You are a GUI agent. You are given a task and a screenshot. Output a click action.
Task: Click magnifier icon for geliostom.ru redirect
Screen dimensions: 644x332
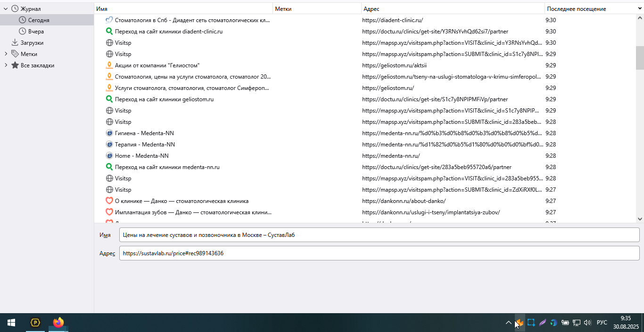[x=109, y=99]
